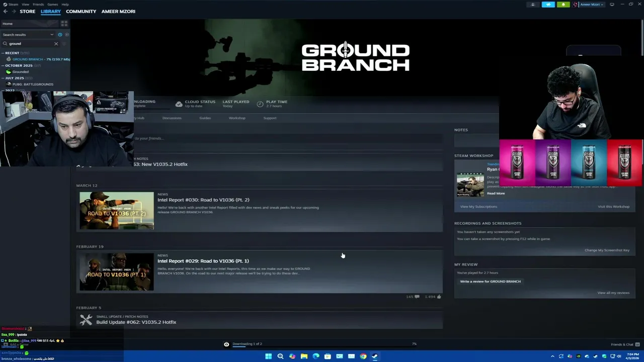Click Read More on workshop item
Viewport: 644px width, 362px height.
pos(496,194)
